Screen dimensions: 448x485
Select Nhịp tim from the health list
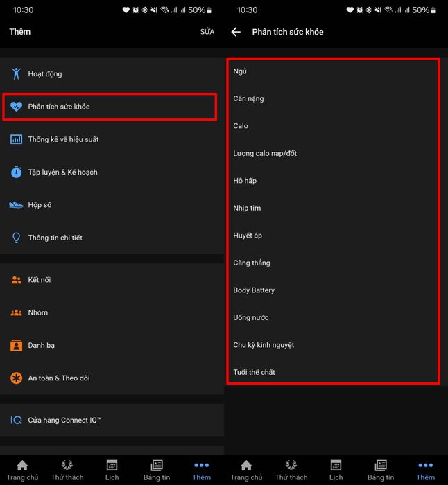[333, 208]
